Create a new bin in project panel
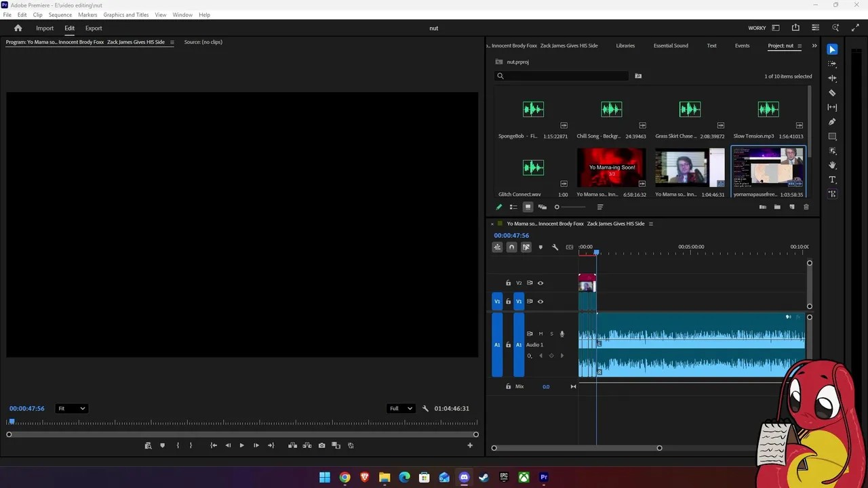 click(x=777, y=207)
